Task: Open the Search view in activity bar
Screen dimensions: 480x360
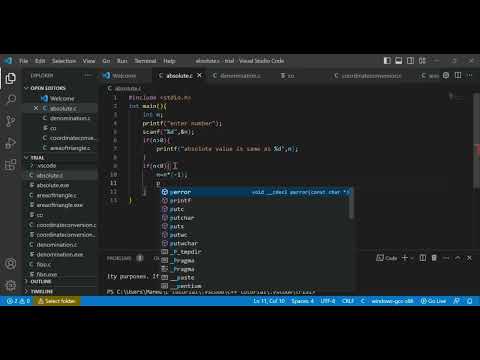Action: [11, 99]
